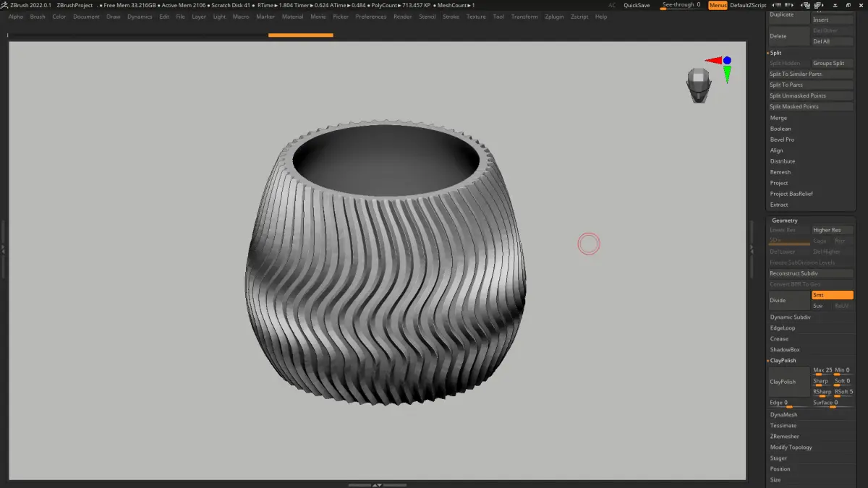Screen dimensions: 868x488
Task: Toggle the RSharp ClayPolish option
Action: [822, 393]
